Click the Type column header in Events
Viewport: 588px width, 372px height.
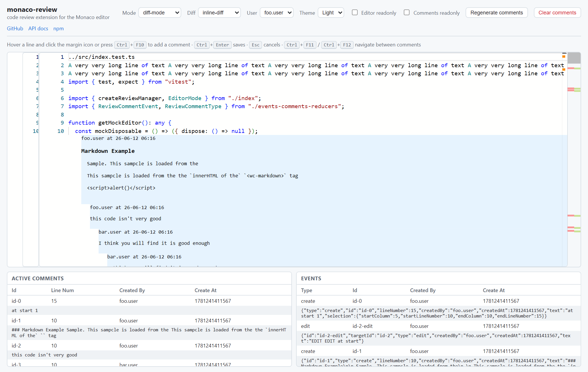(x=307, y=290)
